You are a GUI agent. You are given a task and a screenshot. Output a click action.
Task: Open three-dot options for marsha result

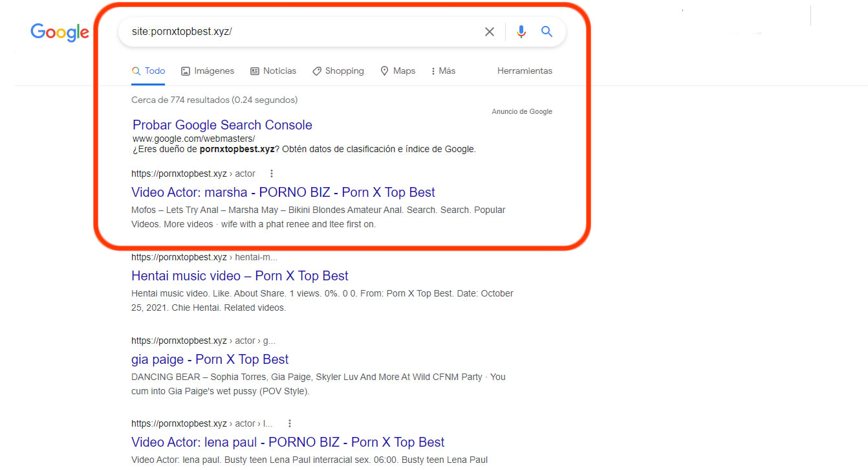[272, 173]
